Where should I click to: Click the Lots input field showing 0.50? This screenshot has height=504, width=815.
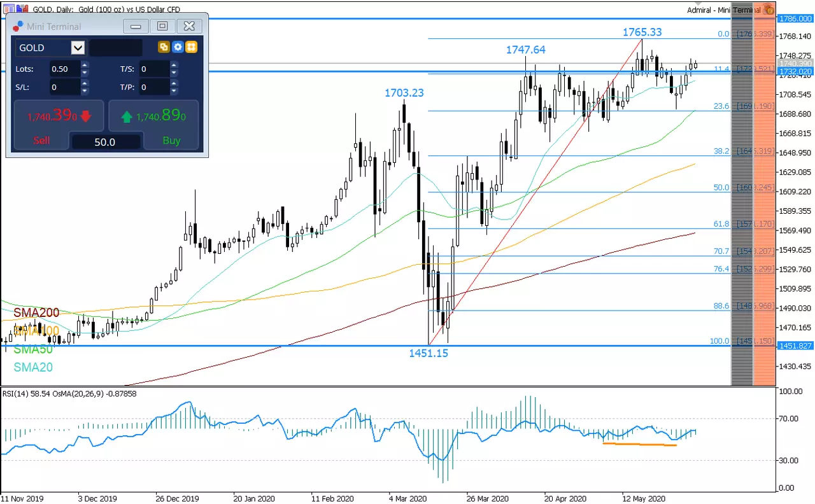point(64,69)
